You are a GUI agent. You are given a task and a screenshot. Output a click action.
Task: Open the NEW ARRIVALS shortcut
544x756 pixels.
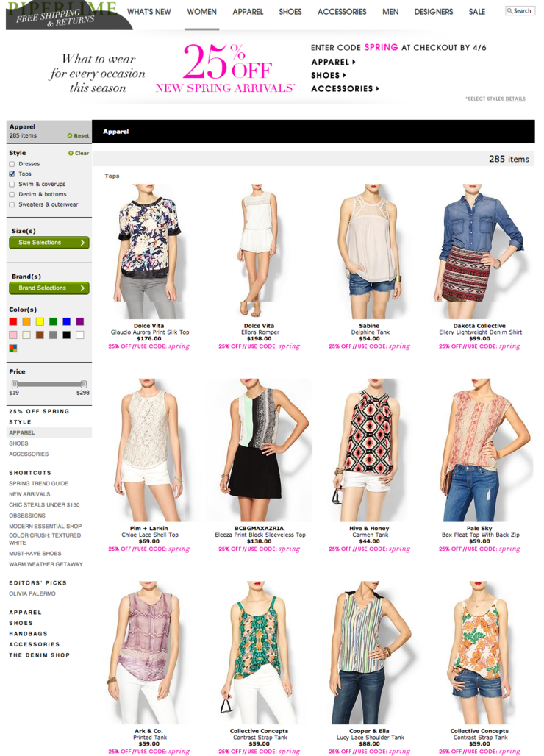pyautogui.click(x=29, y=494)
